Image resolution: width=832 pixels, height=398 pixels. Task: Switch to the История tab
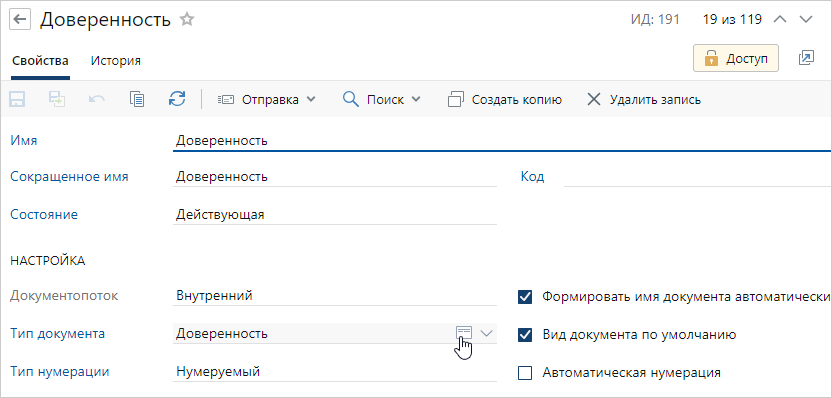[x=116, y=60]
